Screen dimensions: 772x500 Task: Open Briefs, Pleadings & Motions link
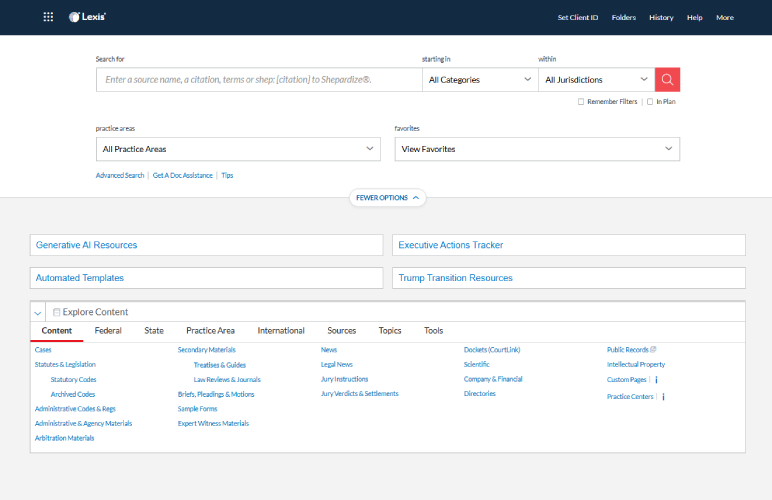pyautogui.click(x=216, y=395)
